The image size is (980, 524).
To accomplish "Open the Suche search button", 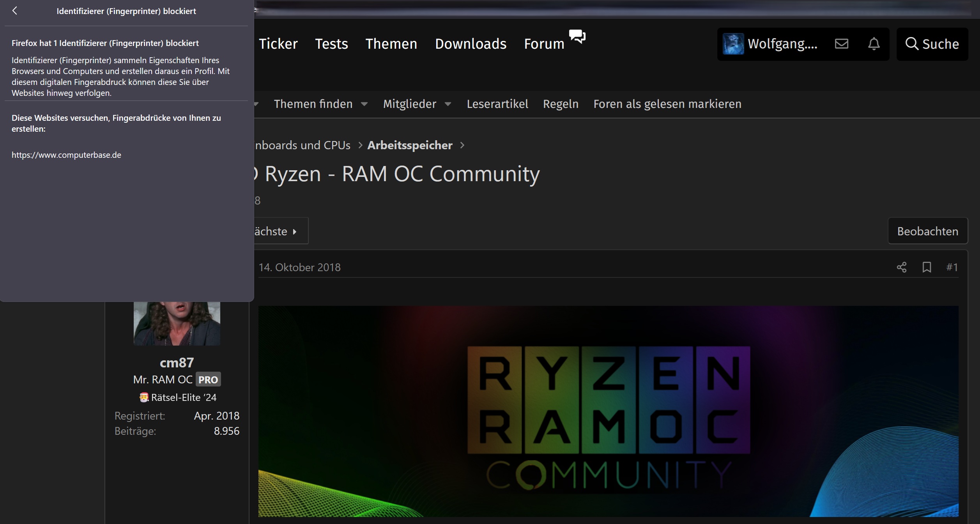I will coord(932,44).
